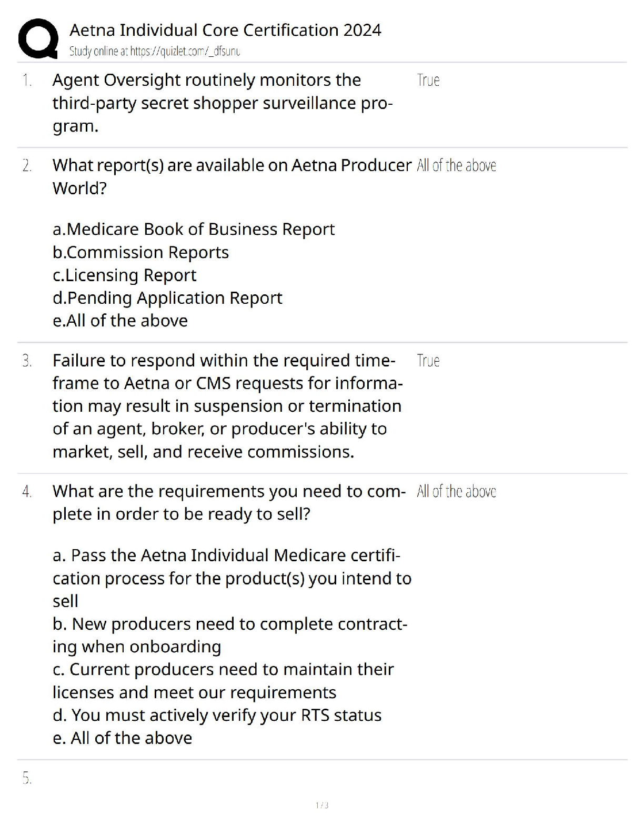Click option b. New producers complete contracting
The height and width of the screenshot is (834, 644).
tap(230, 635)
